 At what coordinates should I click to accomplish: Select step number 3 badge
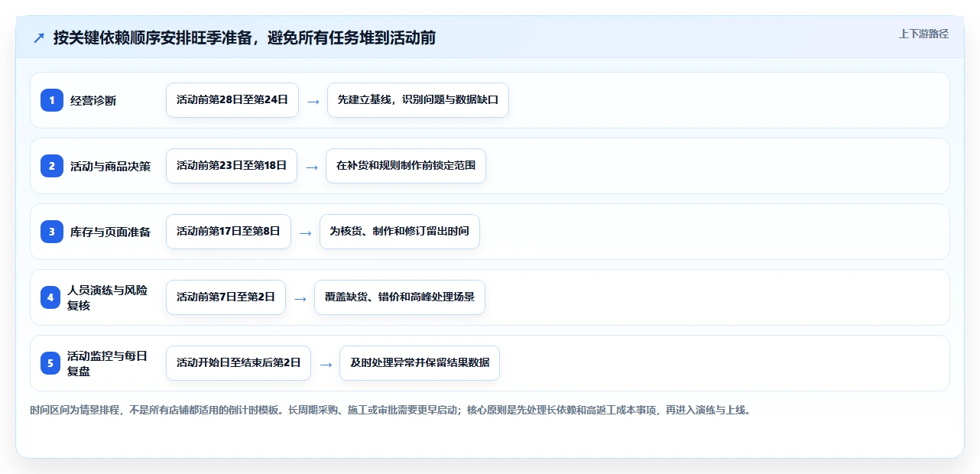click(x=52, y=232)
